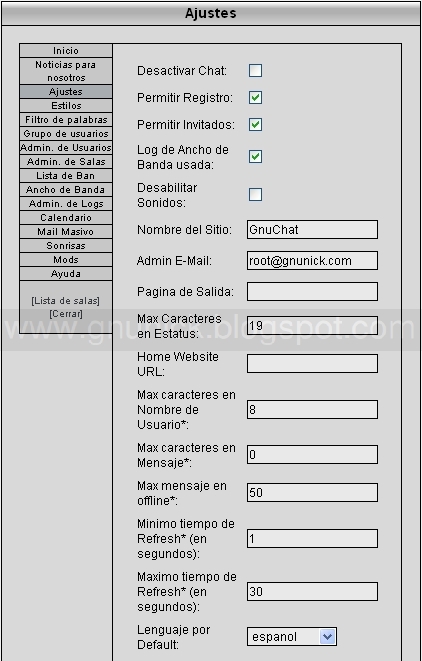Open the Lenguaje por Default dropdown

292,637
